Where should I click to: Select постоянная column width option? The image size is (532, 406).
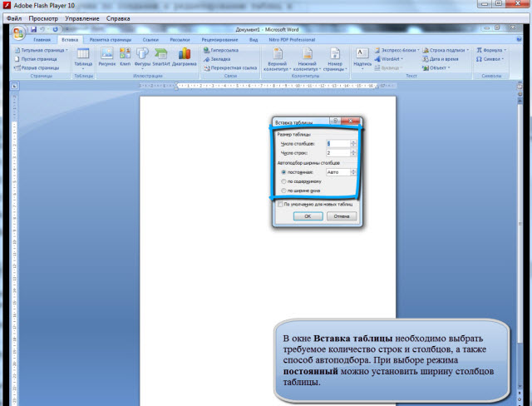coord(298,172)
